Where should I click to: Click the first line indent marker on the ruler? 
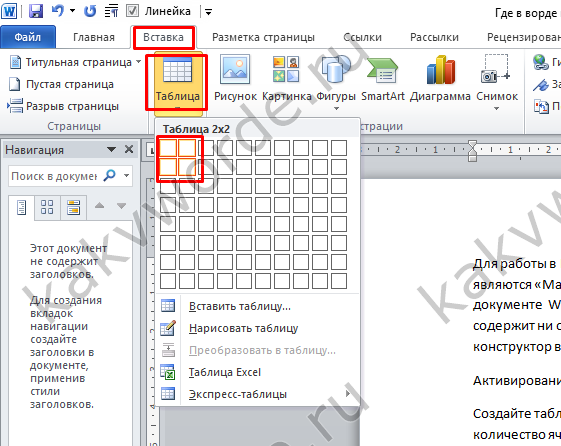click(x=473, y=144)
